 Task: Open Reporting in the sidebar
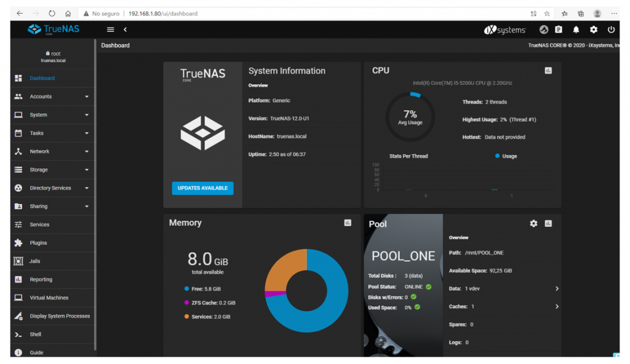[52, 279]
